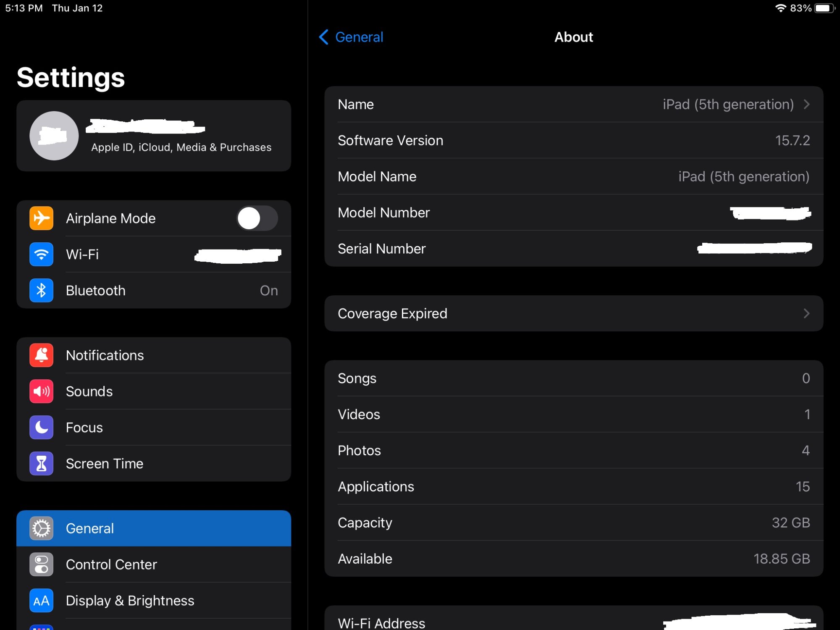Viewport: 840px width, 630px height.
Task: Tap the General back link text
Action: pos(359,37)
